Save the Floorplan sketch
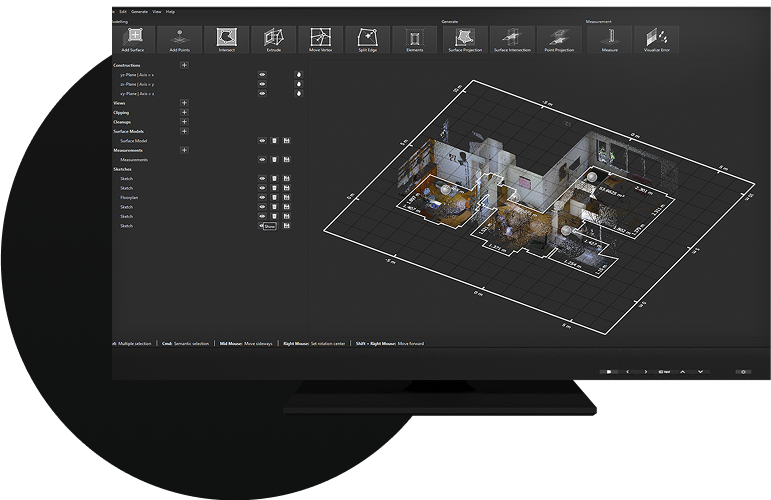Screen dimensions: 771x500 pyautogui.click(x=286, y=198)
